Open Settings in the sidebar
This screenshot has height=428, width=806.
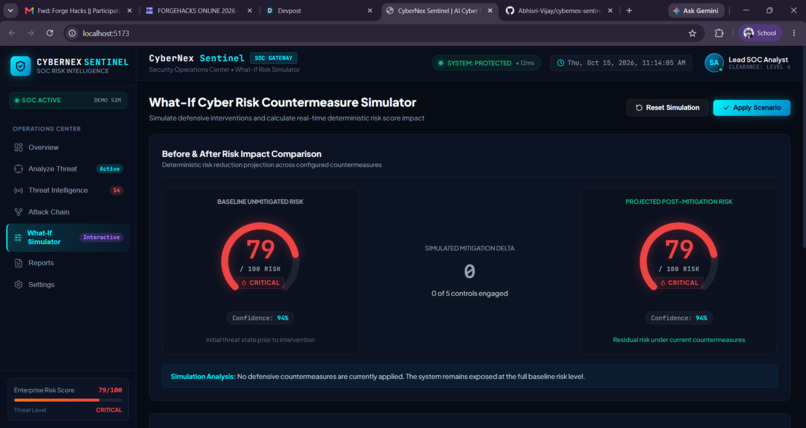pyautogui.click(x=67, y=285)
